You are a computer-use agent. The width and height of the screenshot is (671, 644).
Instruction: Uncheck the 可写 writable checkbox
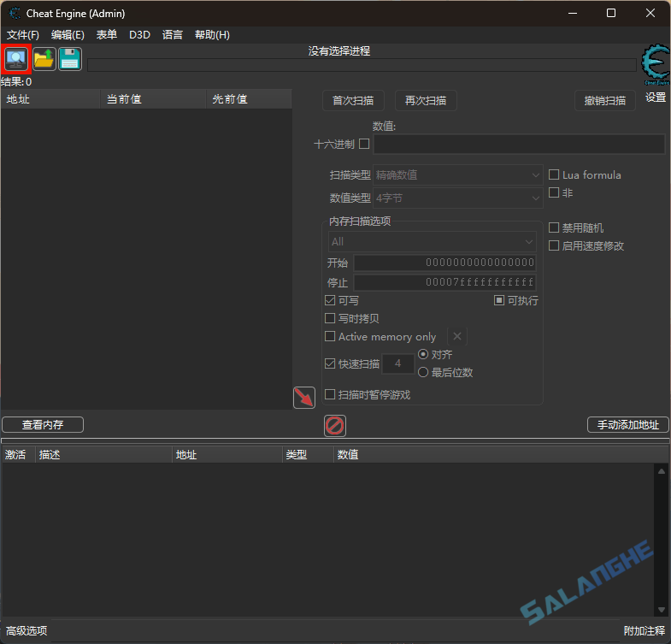330,300
